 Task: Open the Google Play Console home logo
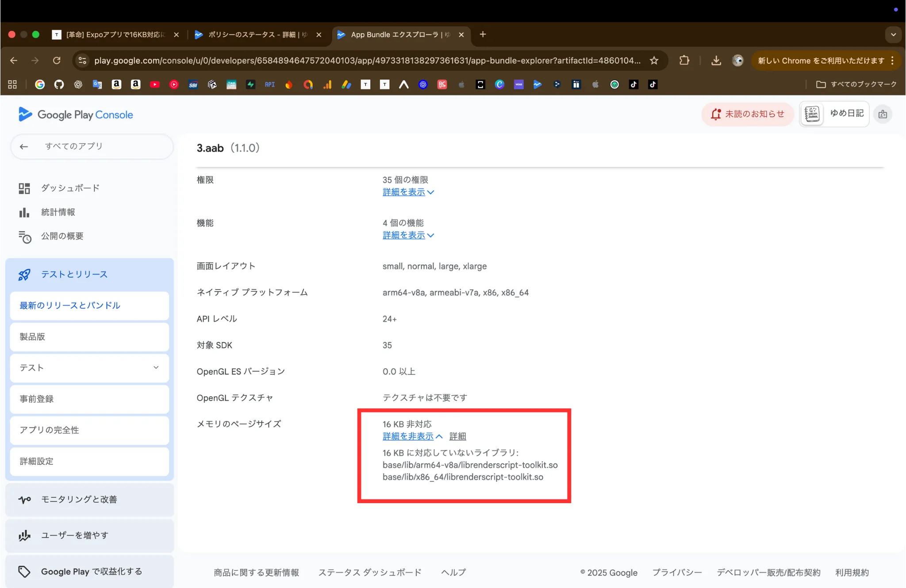pos(75,114)
